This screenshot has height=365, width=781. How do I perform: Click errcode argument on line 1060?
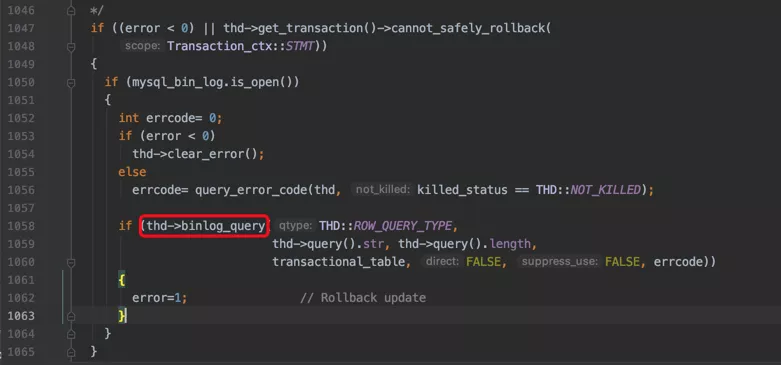[678, 262]
